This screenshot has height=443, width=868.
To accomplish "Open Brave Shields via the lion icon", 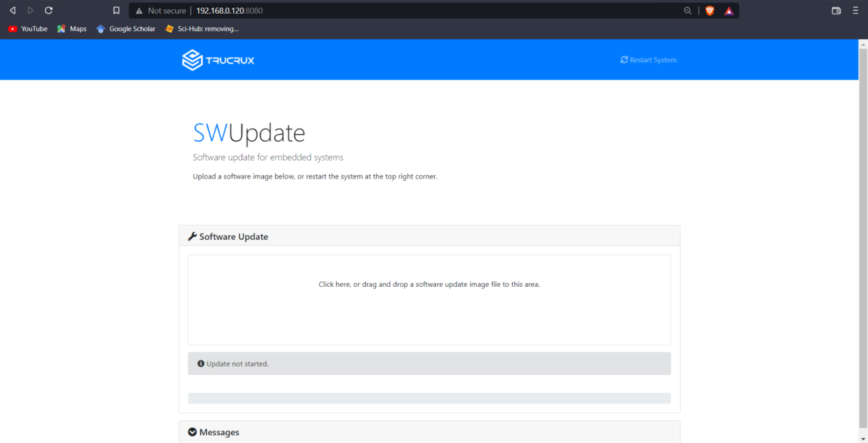I will tap(709, 10).
